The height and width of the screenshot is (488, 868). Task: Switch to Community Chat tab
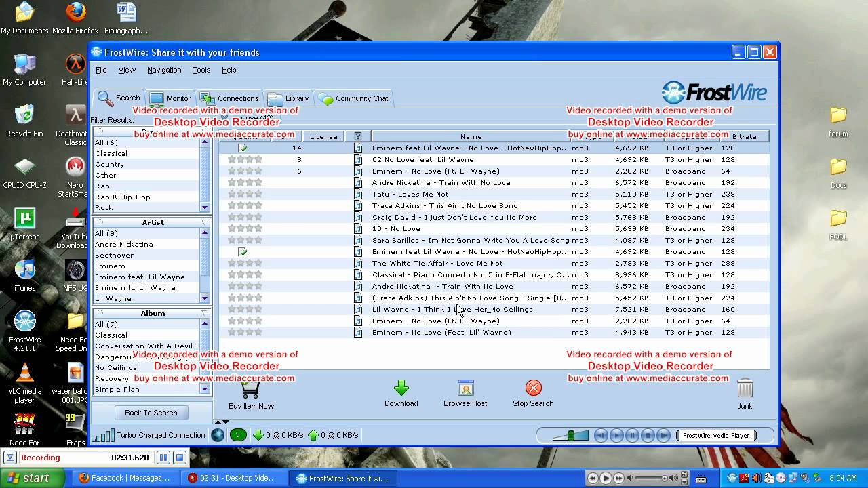pos(353,98)
